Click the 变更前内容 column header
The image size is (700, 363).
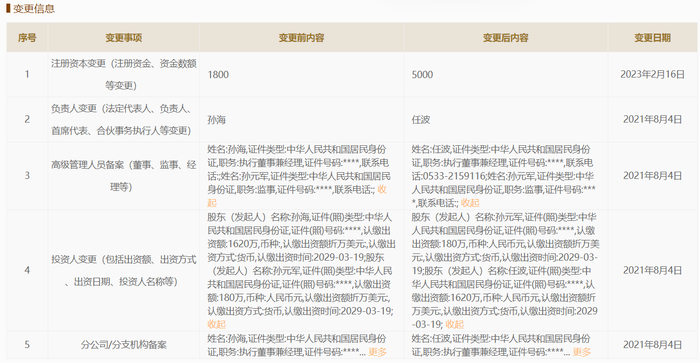coord(301,38)
